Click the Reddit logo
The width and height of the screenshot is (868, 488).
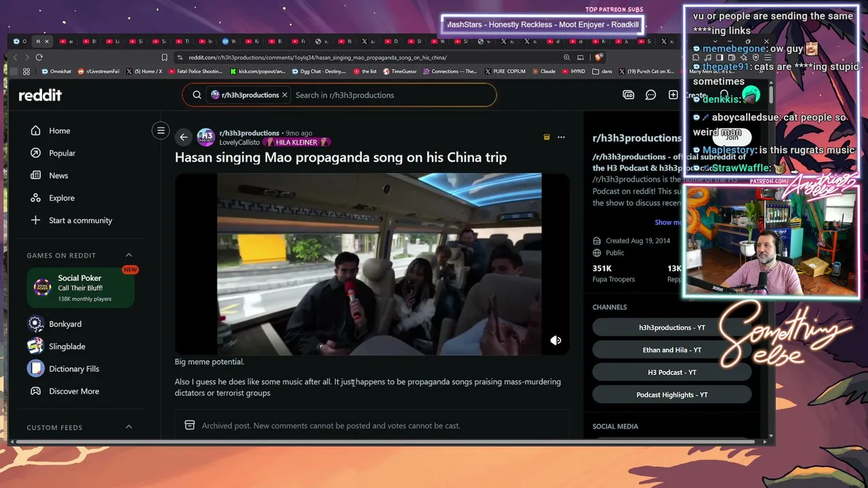pos(40,95)
